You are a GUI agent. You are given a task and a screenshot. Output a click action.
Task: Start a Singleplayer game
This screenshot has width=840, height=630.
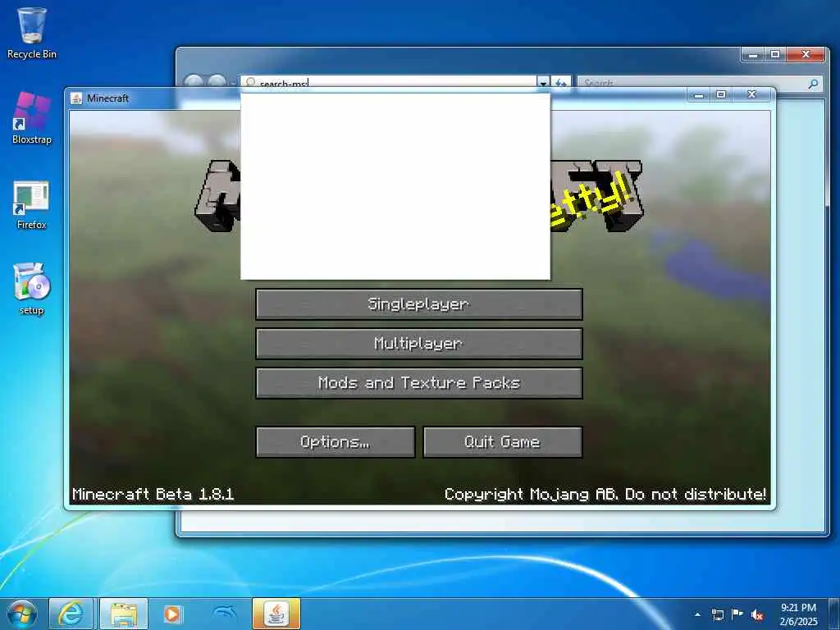(x=419, y=304)
